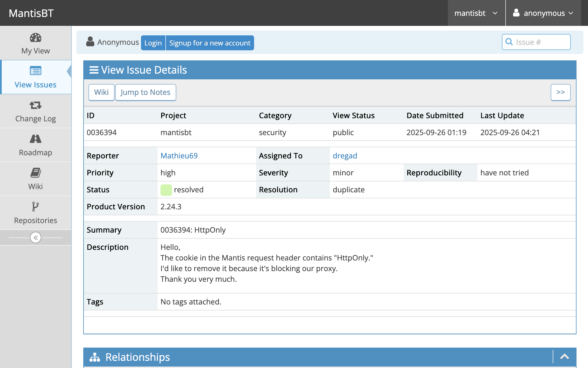Open the Wiki book icon in sidebar
Viewport: 588px width, 368px height.
tap(36, 173)
